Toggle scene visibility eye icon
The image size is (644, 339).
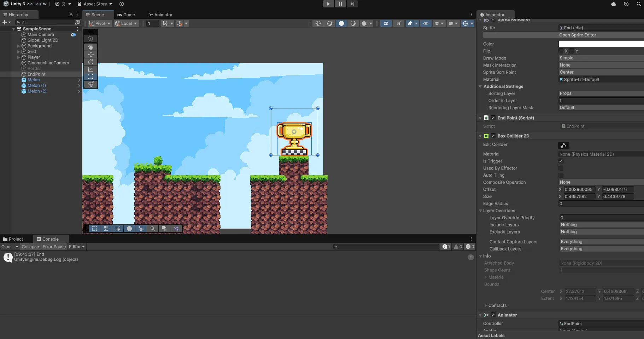[426, 23]
